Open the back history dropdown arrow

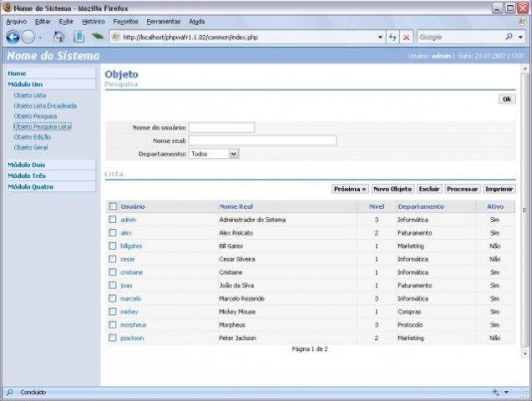(x=41, y=38)
